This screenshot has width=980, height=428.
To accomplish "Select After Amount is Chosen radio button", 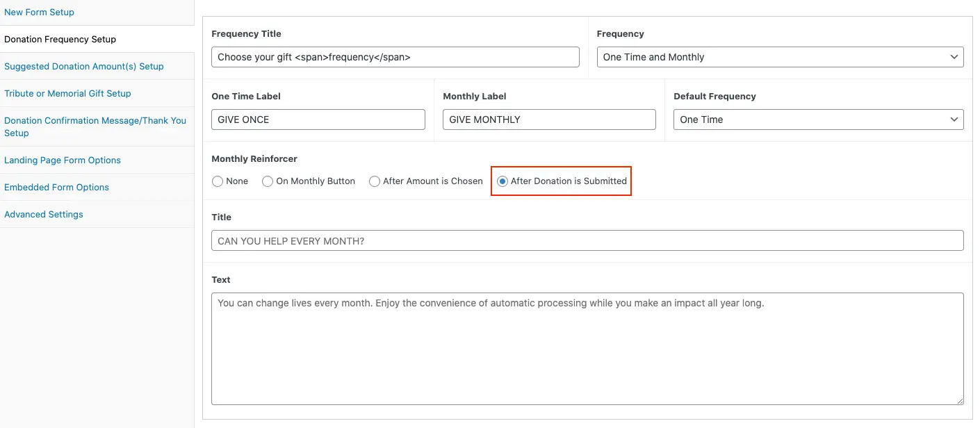I will point(375,181).
